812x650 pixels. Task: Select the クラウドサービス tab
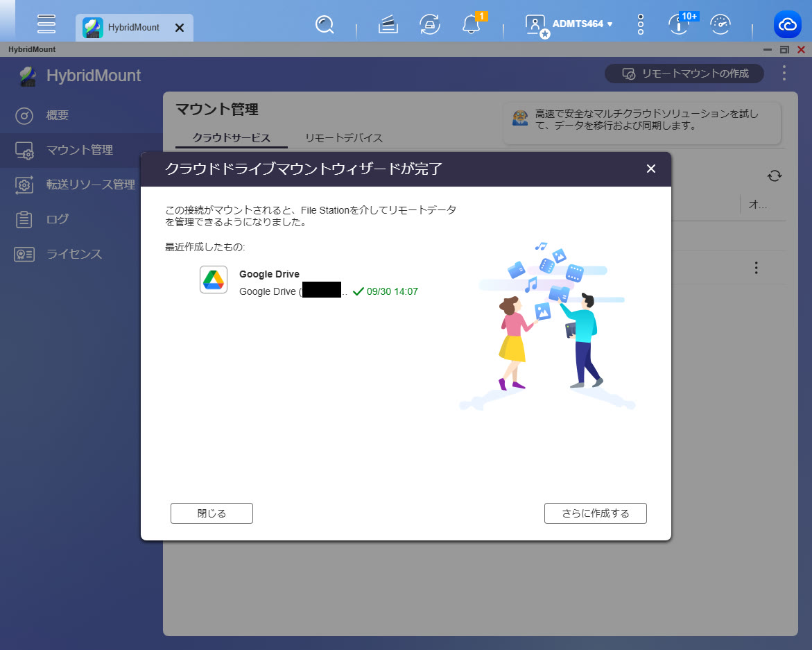(x=232, y=138)
